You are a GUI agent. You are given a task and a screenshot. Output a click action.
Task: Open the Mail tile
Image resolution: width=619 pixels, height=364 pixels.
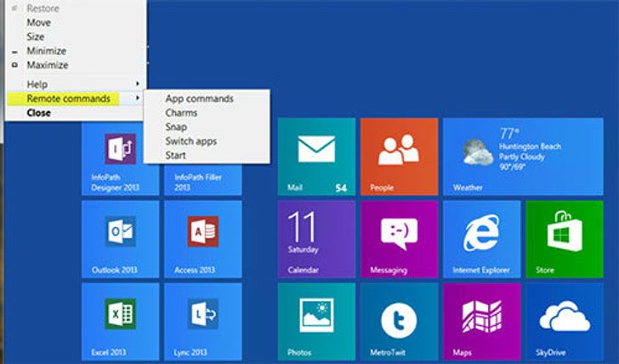[316, 156]
